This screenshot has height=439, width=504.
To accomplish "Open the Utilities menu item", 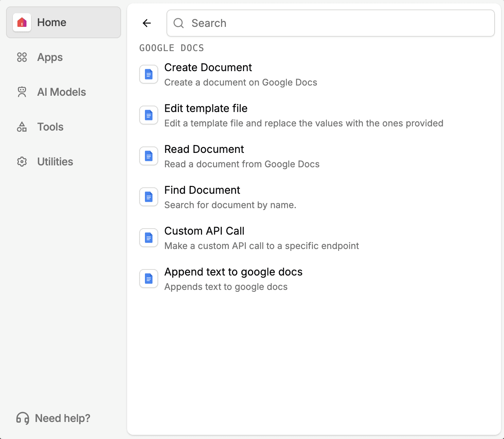I will point(64,162).
